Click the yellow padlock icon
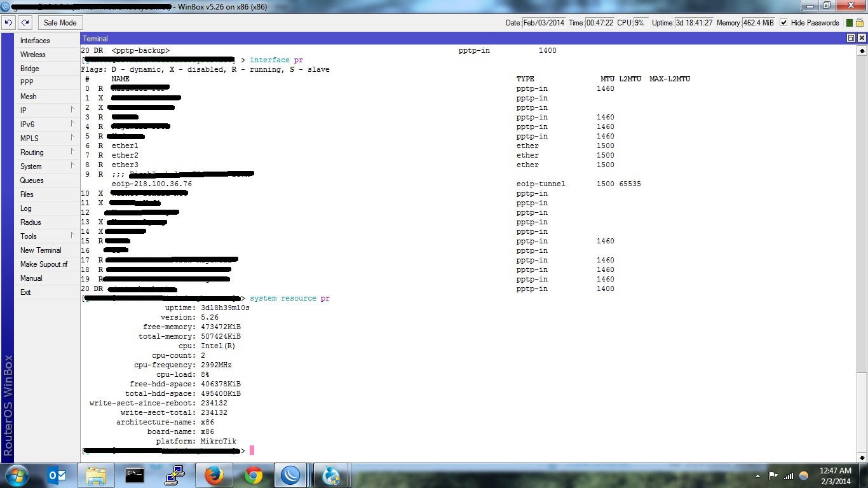 point(860,22)
